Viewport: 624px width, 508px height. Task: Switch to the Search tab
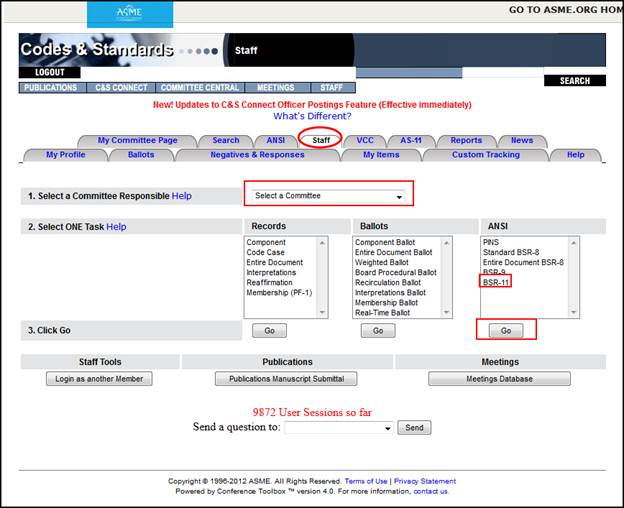point(226,140)
